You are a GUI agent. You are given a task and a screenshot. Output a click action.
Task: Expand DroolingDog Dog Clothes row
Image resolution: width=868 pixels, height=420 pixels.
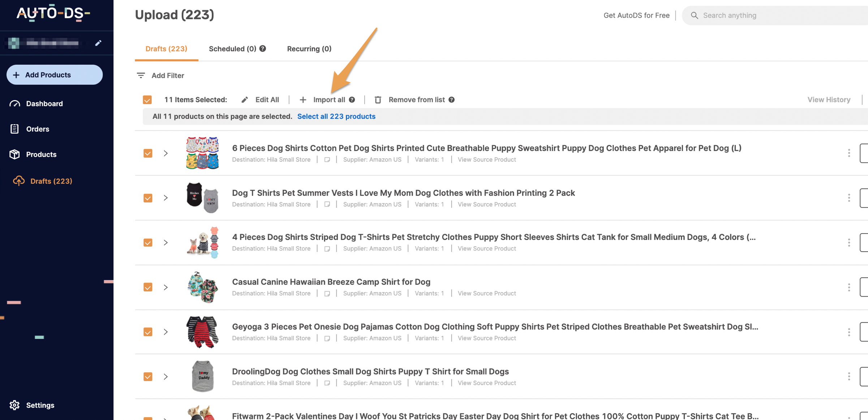click(x=166, y=377)
